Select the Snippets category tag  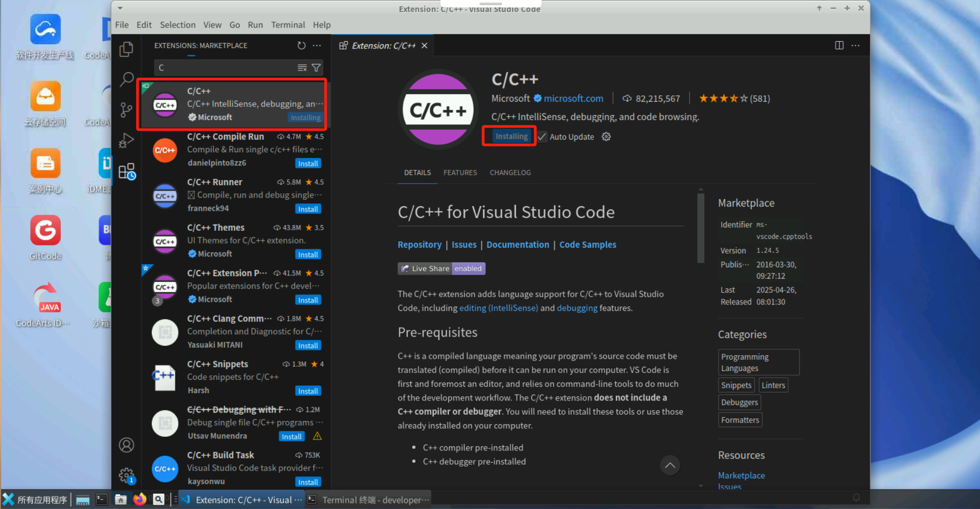pos(736,385)
